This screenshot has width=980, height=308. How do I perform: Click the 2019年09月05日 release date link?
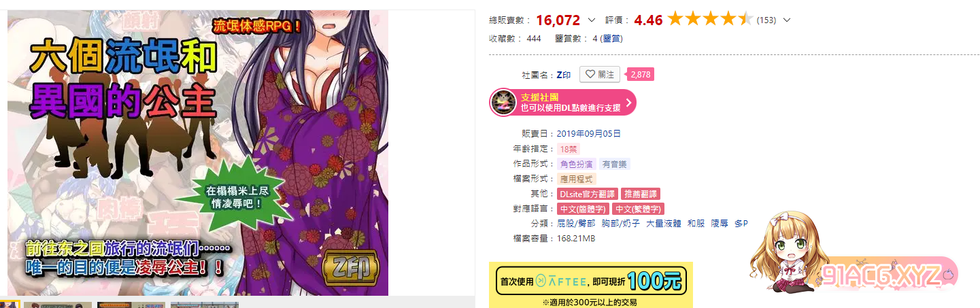click(x=588, y=133)
